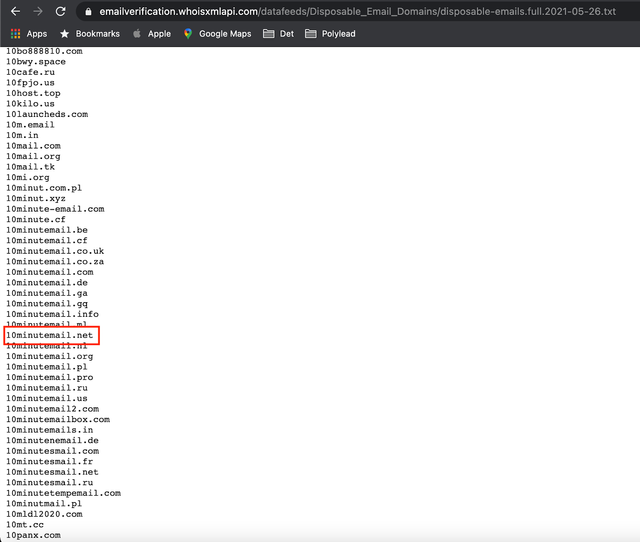Viewport: 640px width, 542px height.
Task: Select the line 10minutemail.net
Action: [50, 335]
